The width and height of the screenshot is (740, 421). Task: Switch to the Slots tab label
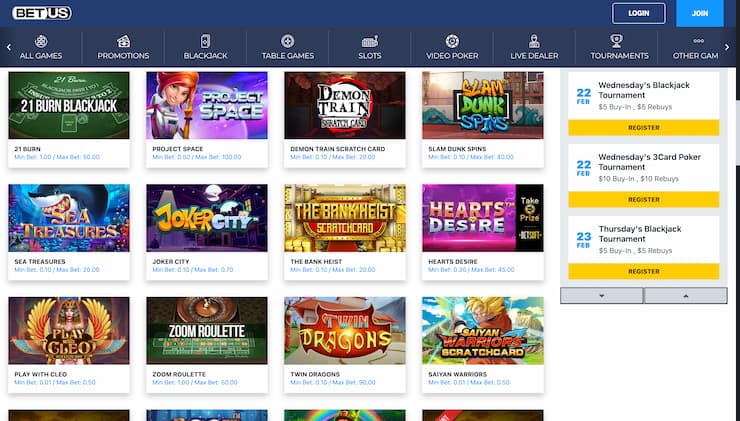(x=370, y=56)
